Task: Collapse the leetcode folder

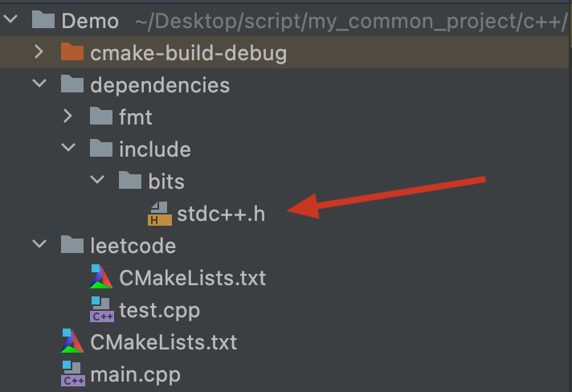Action: pos(39,244)
